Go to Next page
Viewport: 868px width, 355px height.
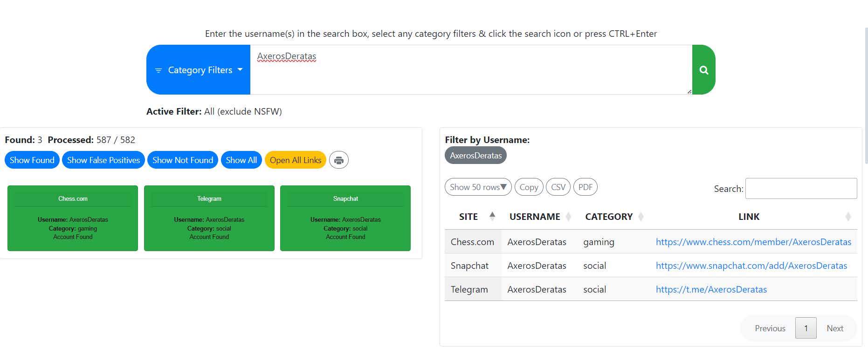835,328
